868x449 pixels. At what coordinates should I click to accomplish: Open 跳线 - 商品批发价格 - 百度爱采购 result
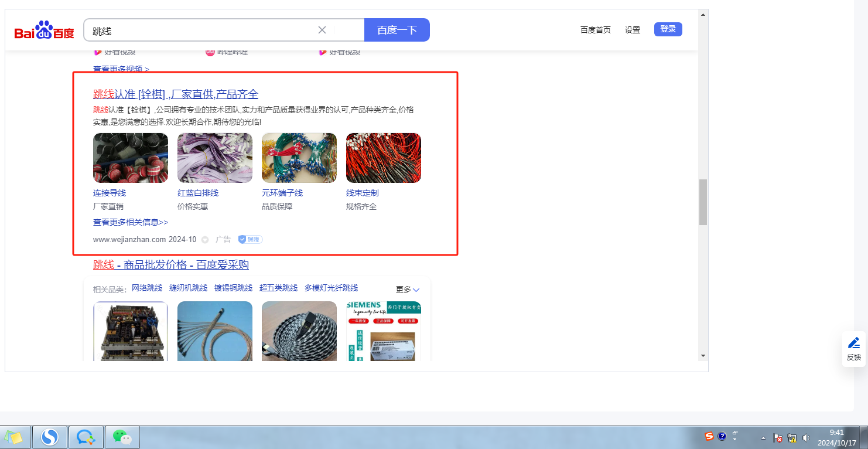coord(171,265)
